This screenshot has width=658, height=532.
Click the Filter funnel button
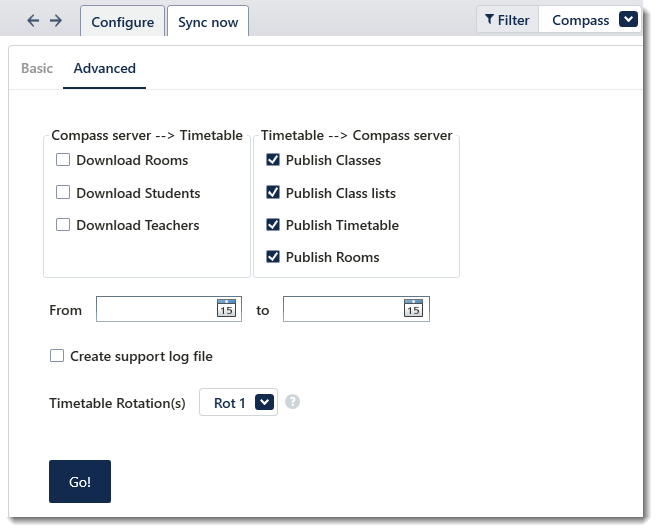pos(507,20)
